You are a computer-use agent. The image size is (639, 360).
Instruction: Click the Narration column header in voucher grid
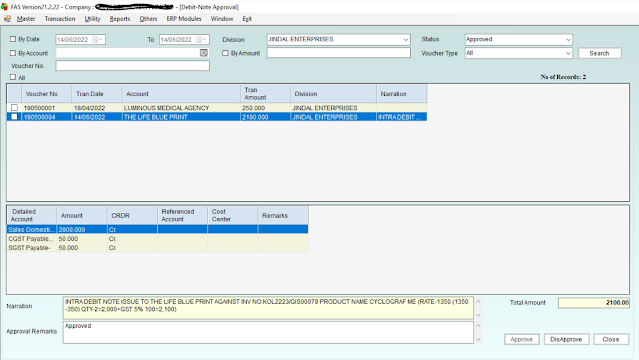point(402,94)
